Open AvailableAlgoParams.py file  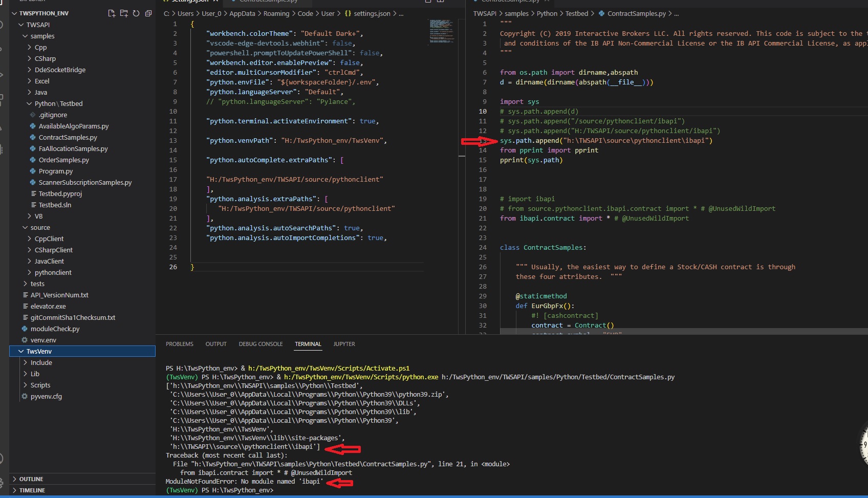pyautogui.click(x=74, y=126)
